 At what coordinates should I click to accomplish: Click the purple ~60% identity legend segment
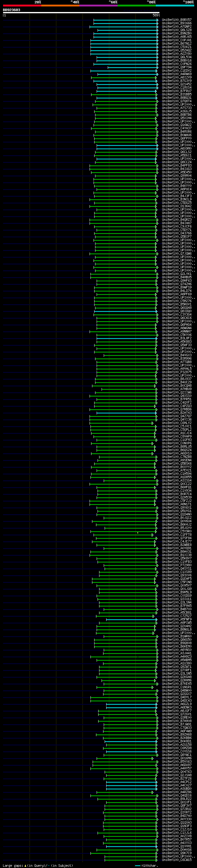(x=99, y=6)
